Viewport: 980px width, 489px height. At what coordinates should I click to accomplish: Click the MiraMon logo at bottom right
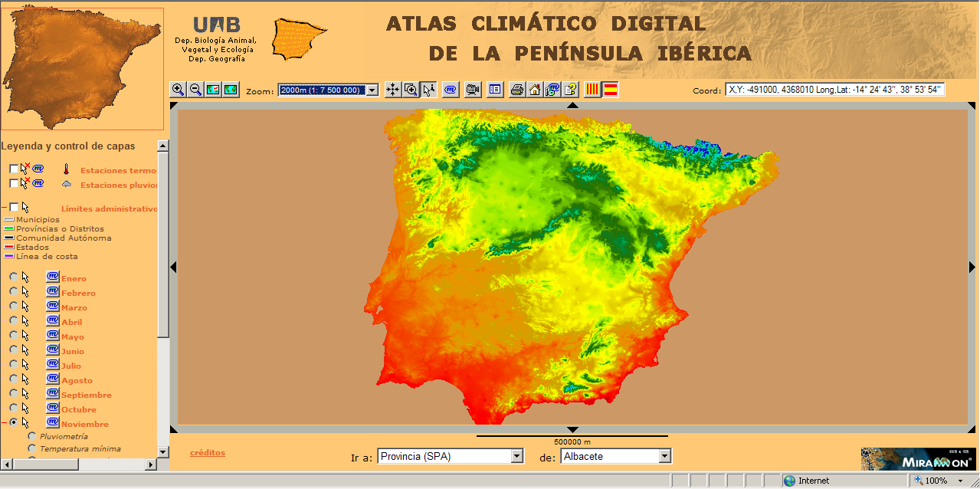click(x=917, y=459)
